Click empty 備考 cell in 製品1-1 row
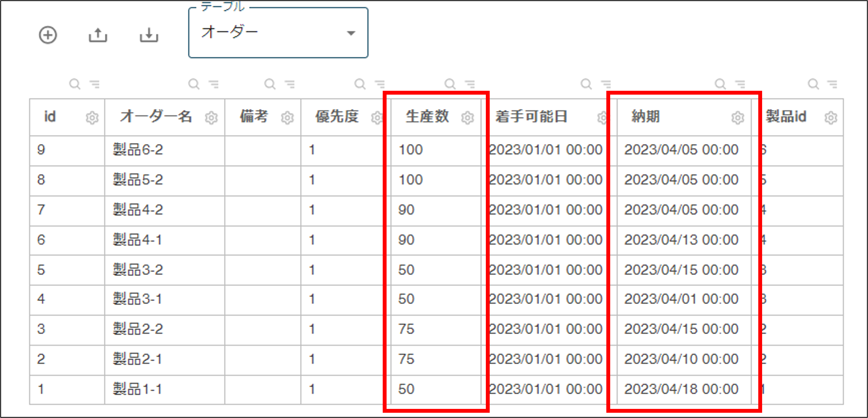 click(x=263, y=390)
